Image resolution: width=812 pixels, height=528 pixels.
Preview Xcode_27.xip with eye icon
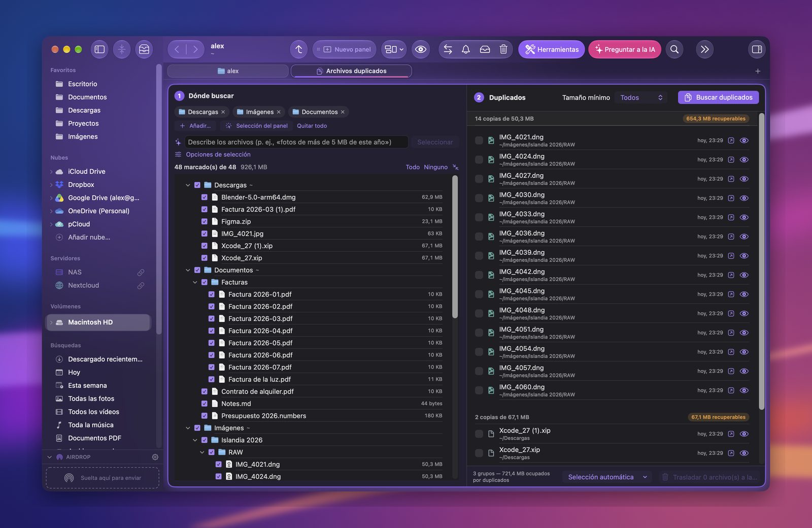tap(744, 453)
